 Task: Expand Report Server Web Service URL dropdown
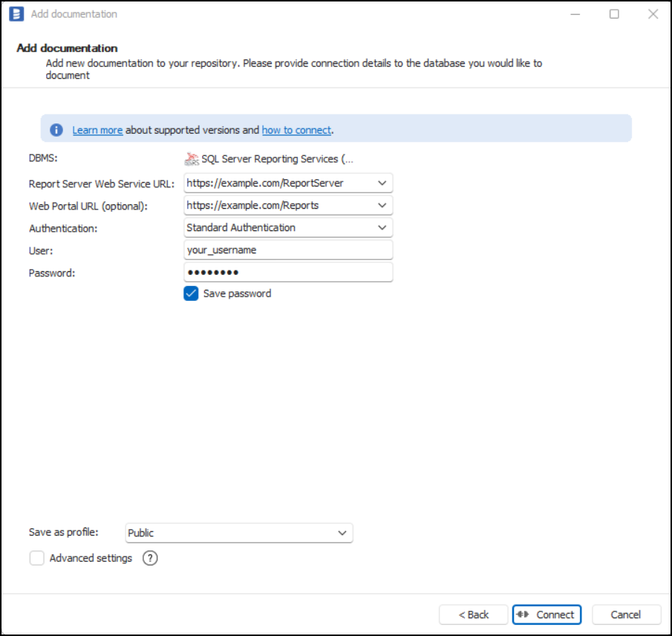pos(382,183)
